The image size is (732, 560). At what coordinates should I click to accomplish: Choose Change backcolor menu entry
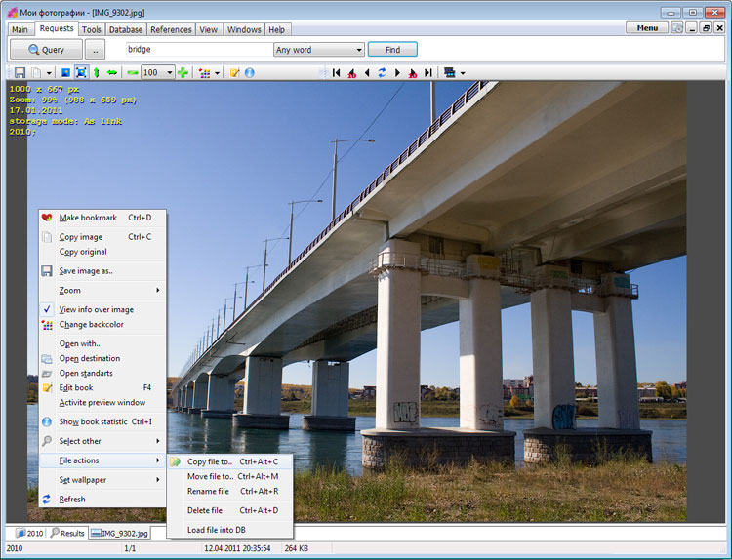[x=102, y=324]
